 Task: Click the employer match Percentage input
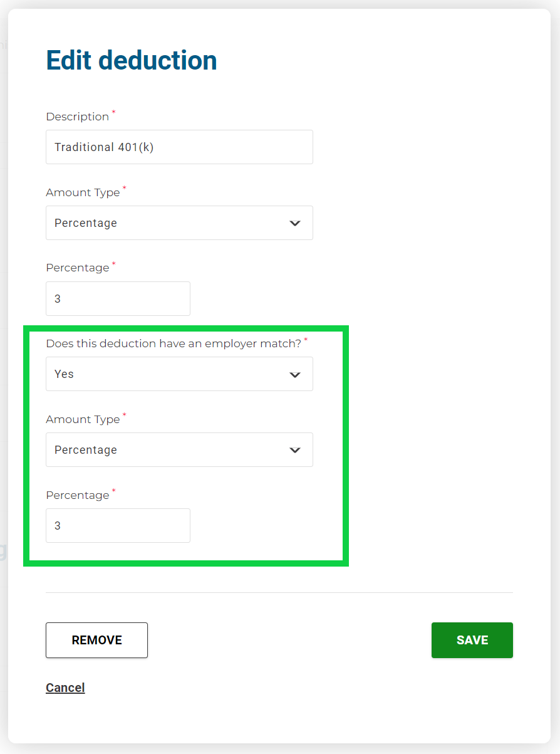[118, 525]
